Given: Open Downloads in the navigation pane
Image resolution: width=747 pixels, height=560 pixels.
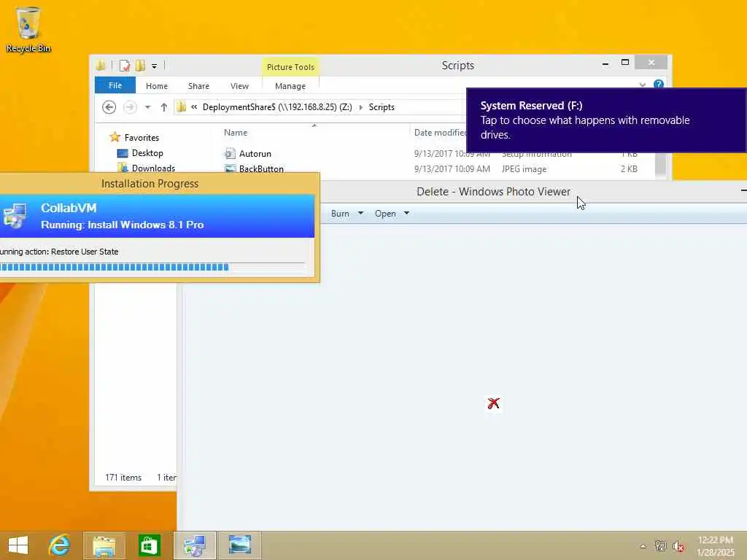Looking at the screenshot, I should 153,168.
